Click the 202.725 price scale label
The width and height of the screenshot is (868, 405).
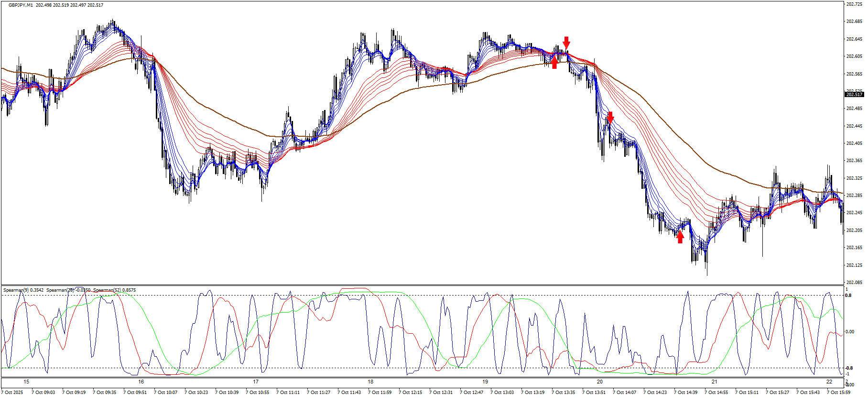click(x=854, y=4)
